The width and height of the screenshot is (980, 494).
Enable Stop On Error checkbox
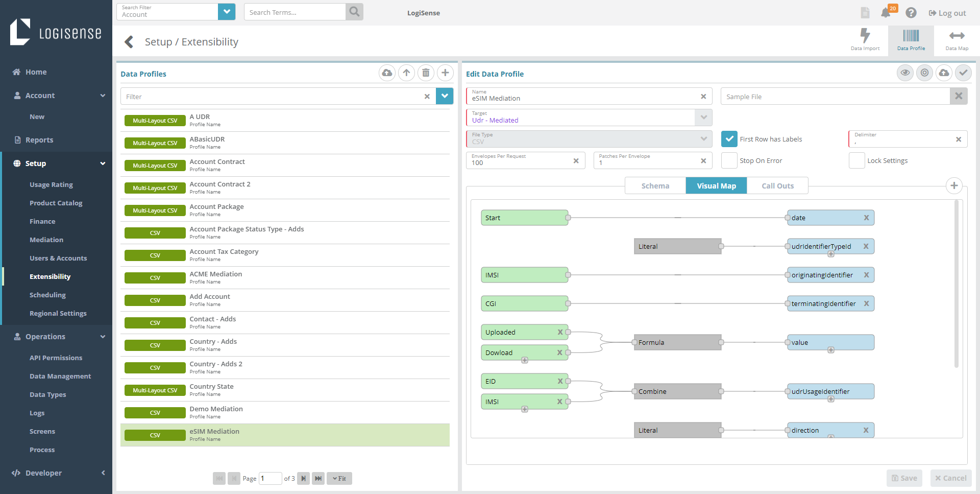tap(729, 160)
